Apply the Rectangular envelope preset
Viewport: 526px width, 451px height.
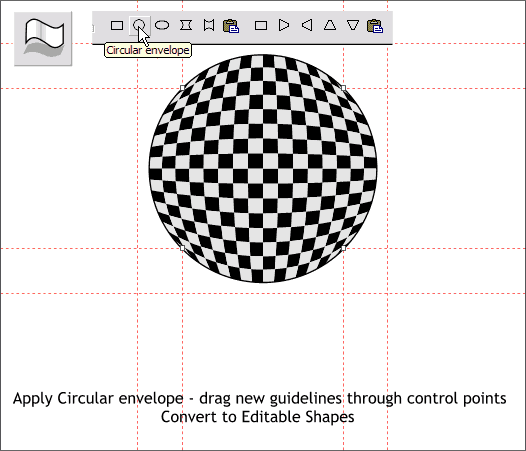pos(117,26)
